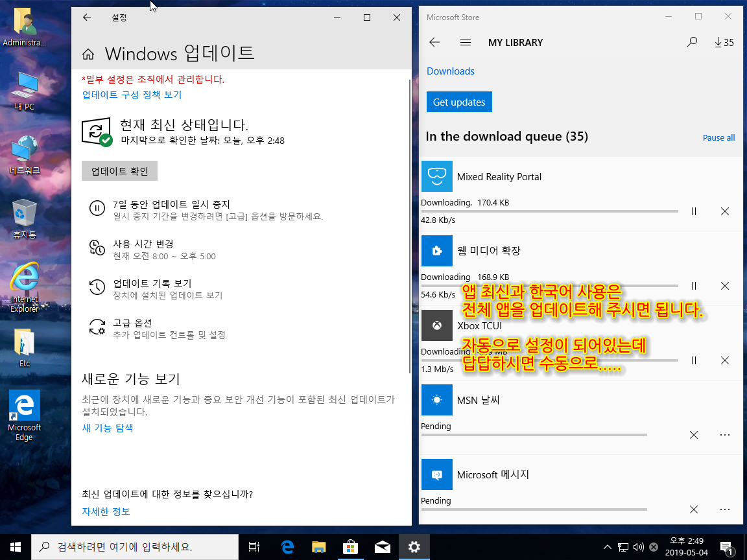Go back in Microsoft Store

[434, 42]
